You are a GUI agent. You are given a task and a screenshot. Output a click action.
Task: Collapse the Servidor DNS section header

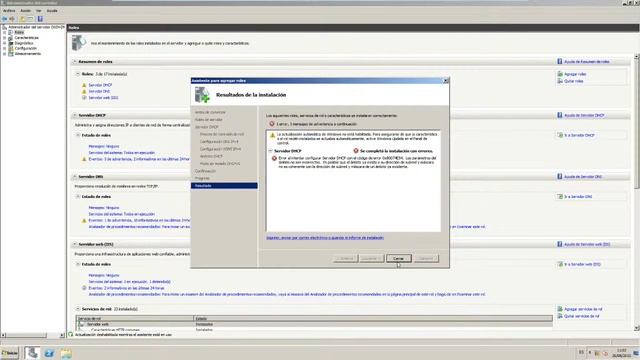[75, 177]
